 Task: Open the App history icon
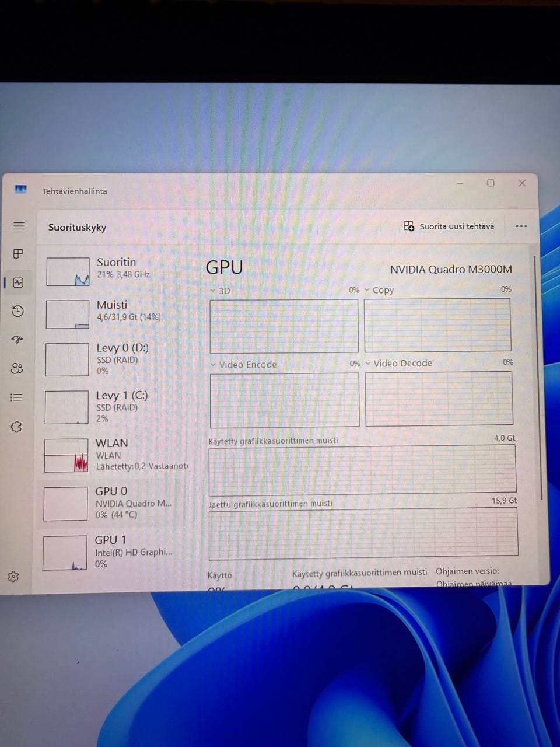[17, 311]
